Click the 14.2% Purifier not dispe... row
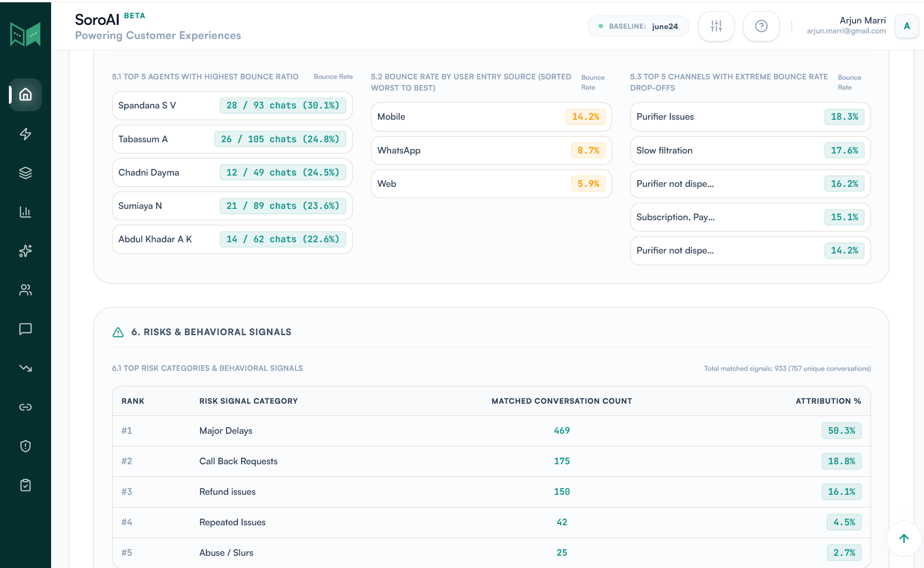Image resolution: width=924 pixels, height=568 pixels. click(750, 251)
